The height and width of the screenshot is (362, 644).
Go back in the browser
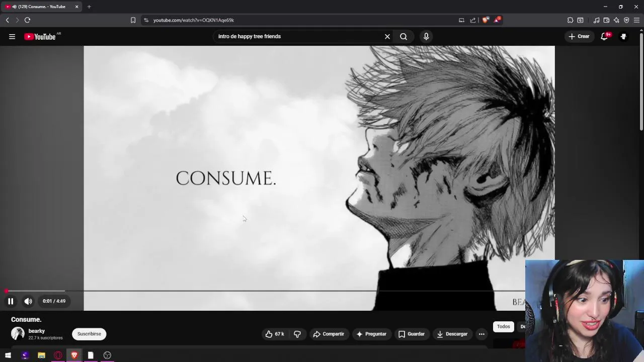[8, 20]
